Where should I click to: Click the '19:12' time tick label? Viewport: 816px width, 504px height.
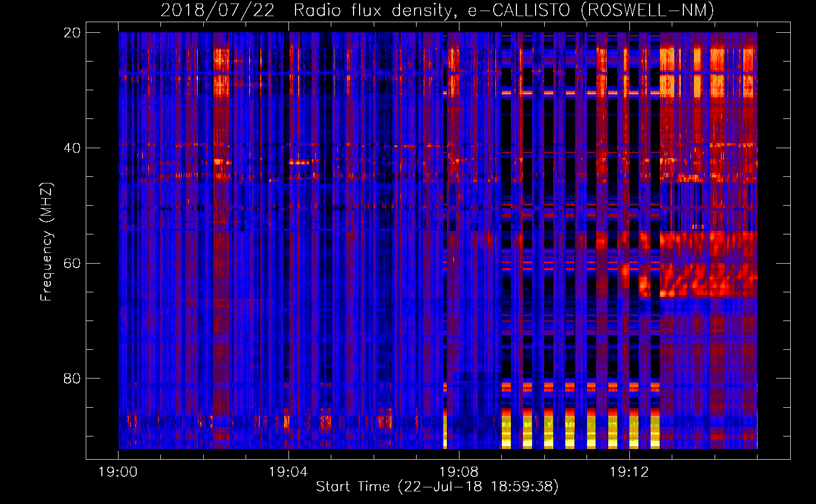[x=629, y=472]
